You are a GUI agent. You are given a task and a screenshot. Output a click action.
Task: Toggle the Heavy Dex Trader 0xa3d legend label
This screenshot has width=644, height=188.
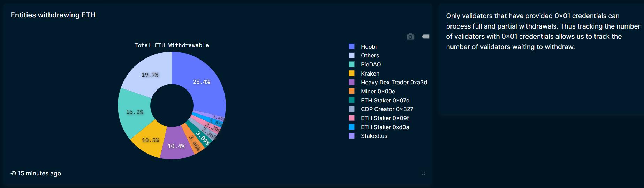pyautogui.click(x=394, y=83)
